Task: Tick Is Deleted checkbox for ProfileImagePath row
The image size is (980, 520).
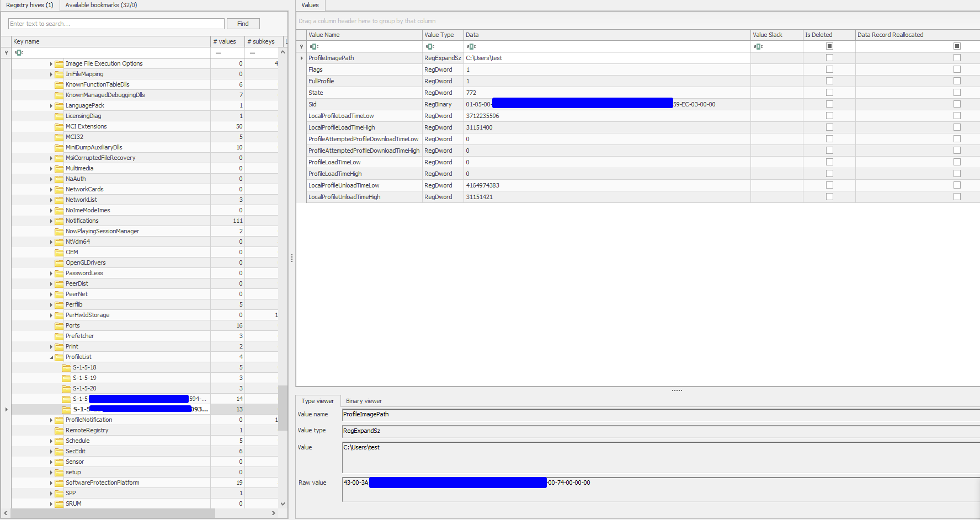Action: 829,58
